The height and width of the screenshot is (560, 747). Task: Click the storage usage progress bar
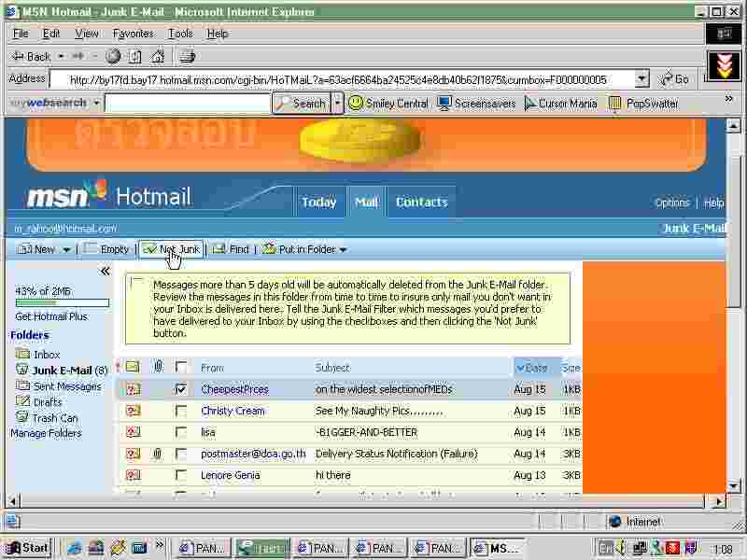pos(63,302)
